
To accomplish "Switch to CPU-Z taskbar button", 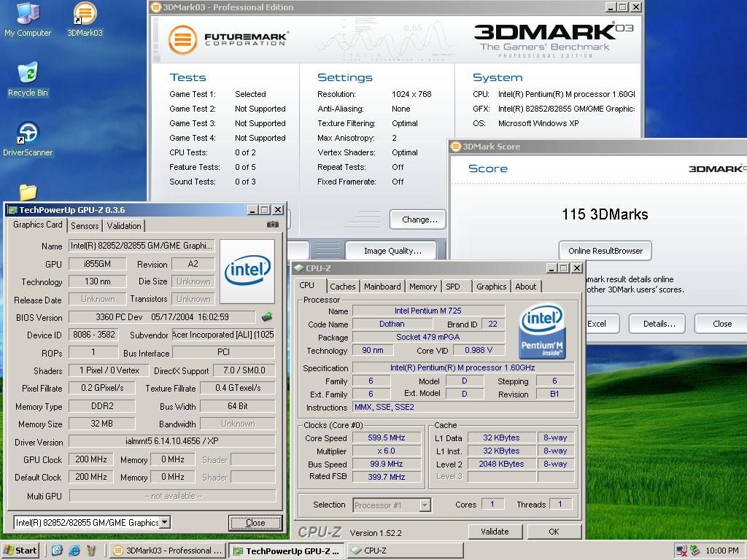I will (405, 551).
